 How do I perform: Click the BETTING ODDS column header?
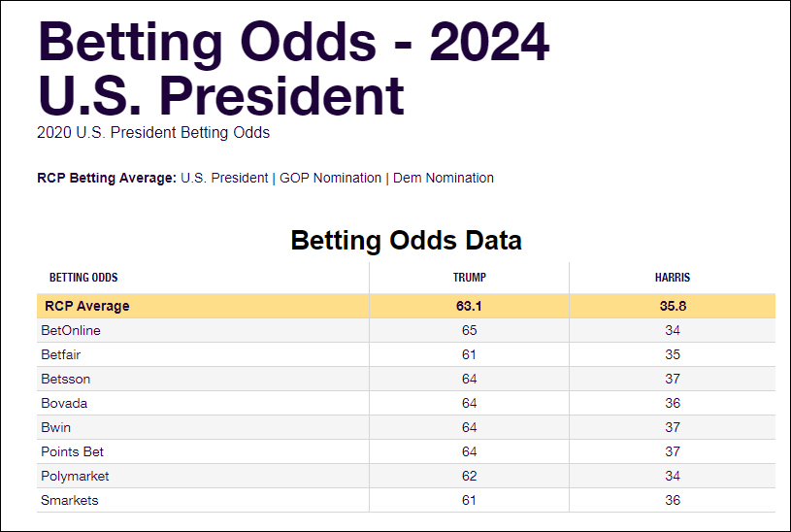(x=83, y=278)
